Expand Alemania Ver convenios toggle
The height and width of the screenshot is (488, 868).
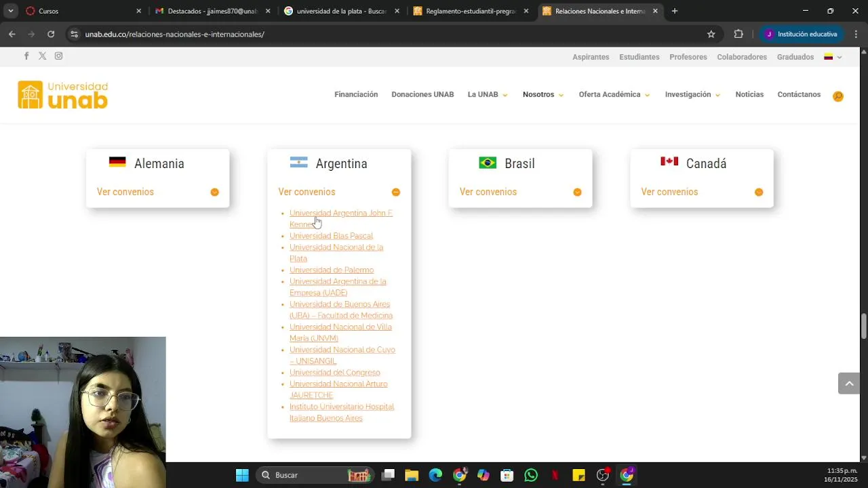[x=214, y=192]
